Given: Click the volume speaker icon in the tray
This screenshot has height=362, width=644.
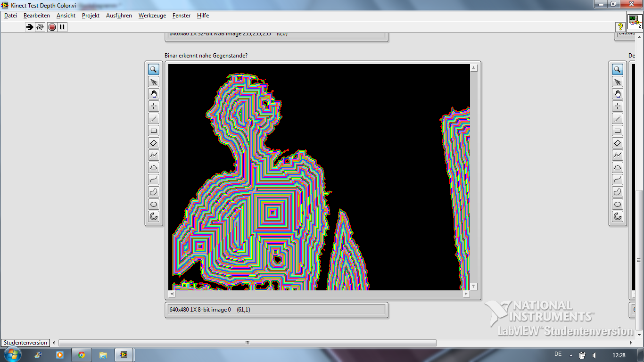Looking at the screenshot, I should coord(594,355).
